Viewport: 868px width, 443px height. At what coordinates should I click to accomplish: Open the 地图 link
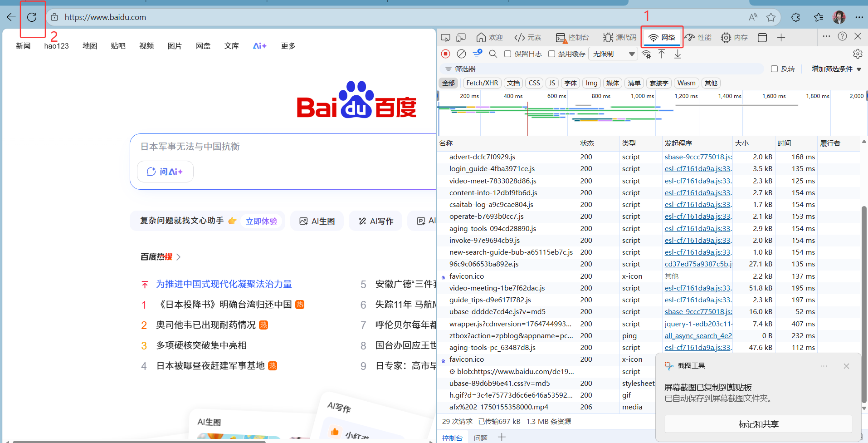pos(90,46)
